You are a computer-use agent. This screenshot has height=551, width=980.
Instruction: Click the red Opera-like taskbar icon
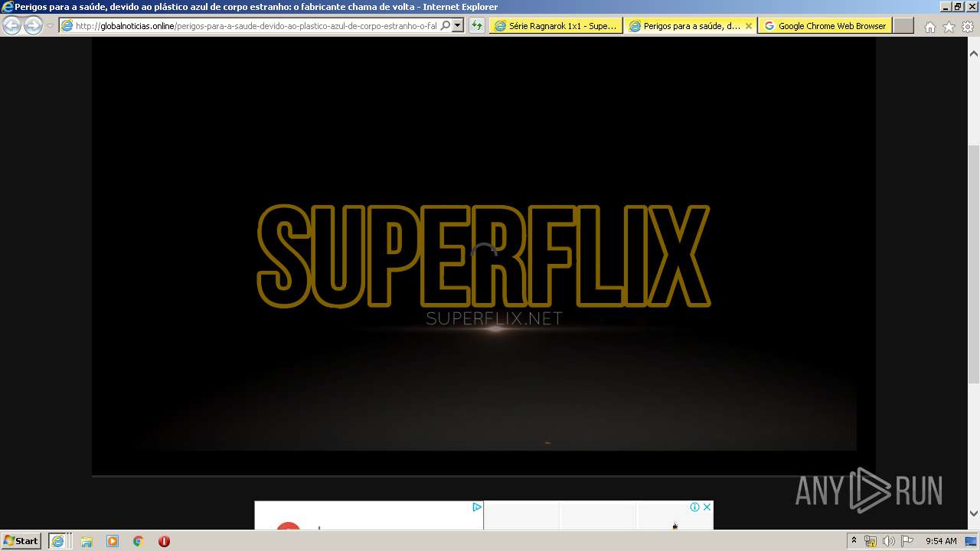[164, 541]
